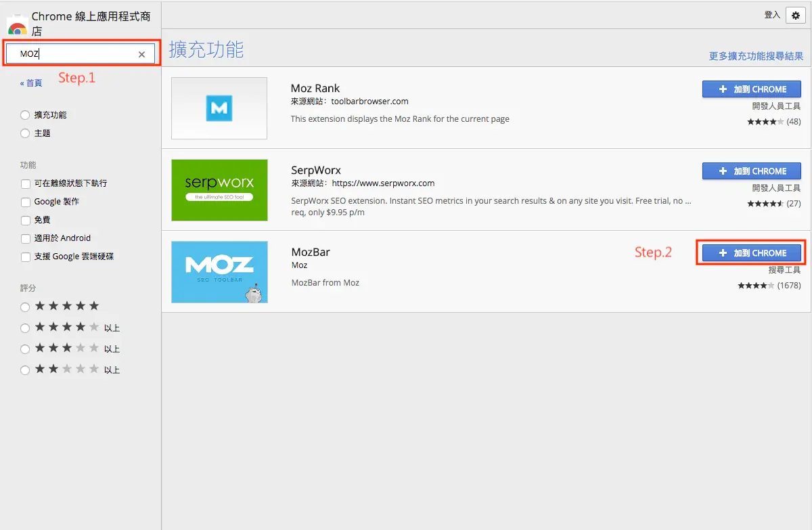
Task: Open the MozBar thumbnail image
Action: [219, 272]
